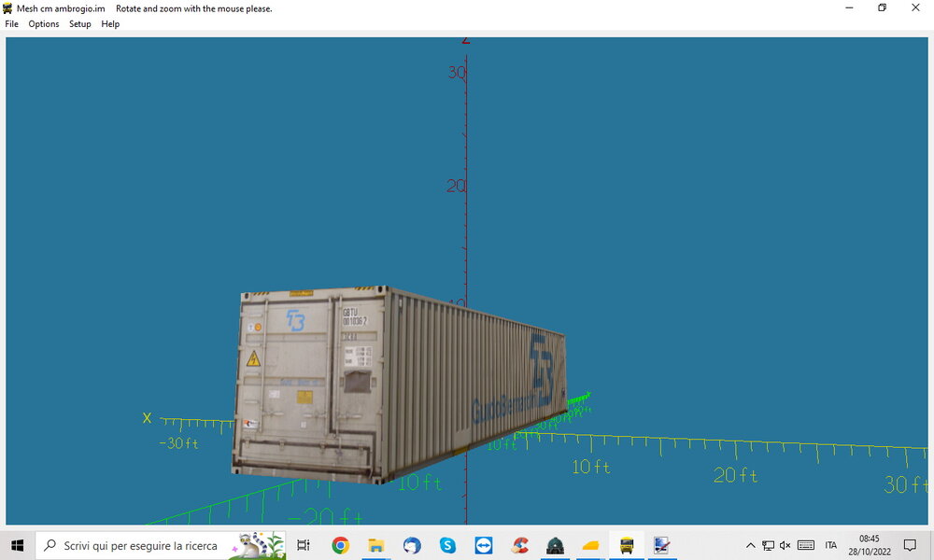Open Skype from the taskbar

coord(447,545)
